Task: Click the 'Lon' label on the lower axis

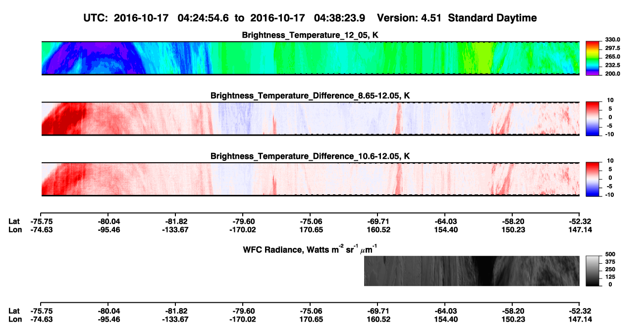Action: point(15,319)
